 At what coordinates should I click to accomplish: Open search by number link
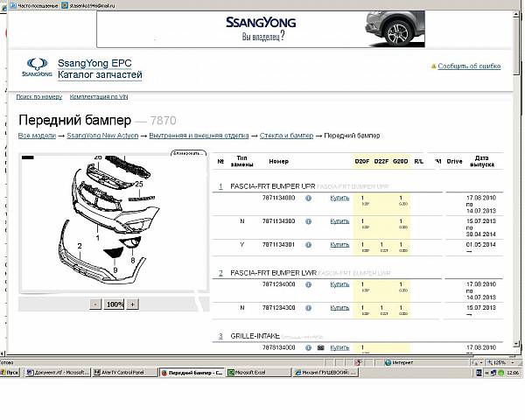(39, 97)
